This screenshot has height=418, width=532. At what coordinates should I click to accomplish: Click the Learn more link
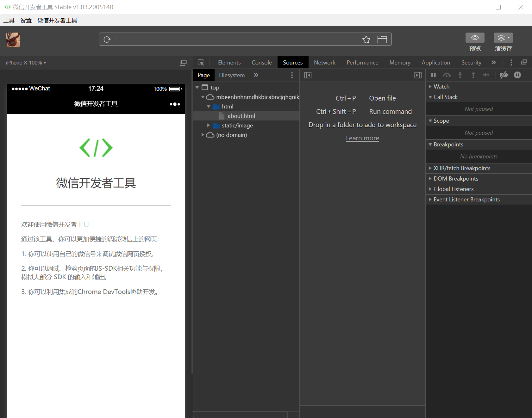tap(362, 138)
